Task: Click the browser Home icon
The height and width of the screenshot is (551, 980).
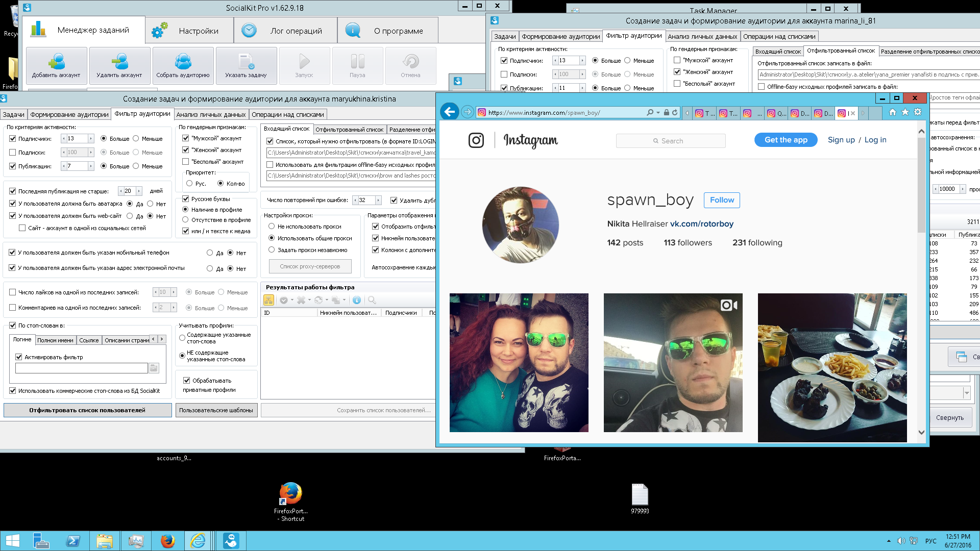Action: click(893, 112)
